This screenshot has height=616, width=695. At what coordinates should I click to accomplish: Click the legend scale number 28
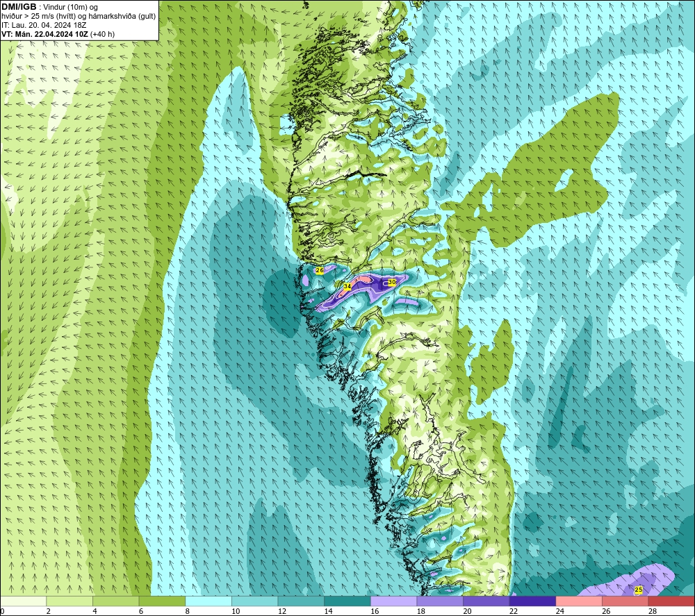653,611
